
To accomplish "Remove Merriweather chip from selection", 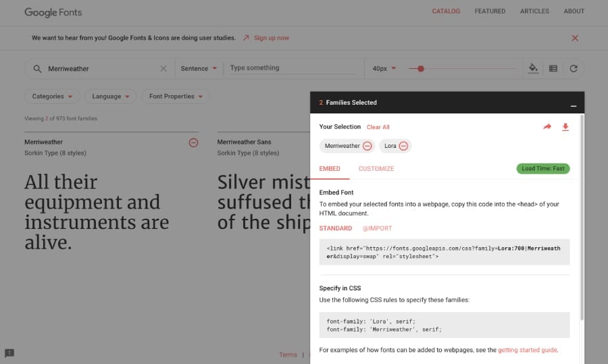I will pyautogui.click(x=367, y=146).
